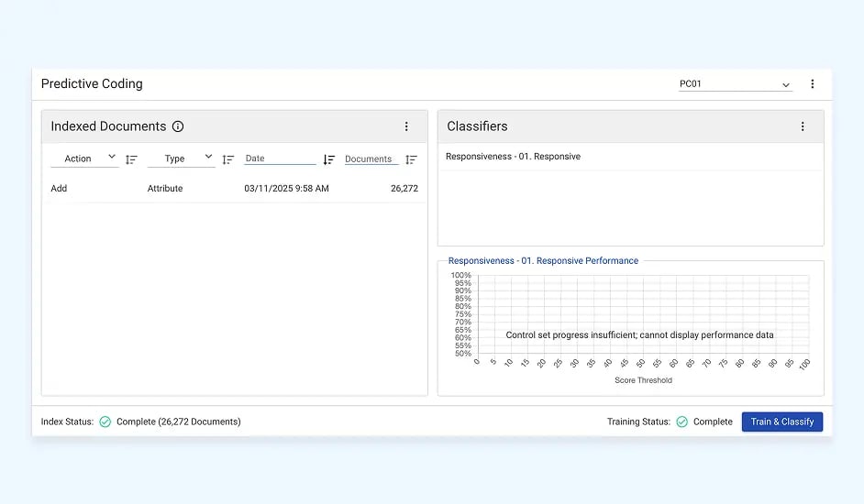
Task: Click the Date filter field
Action: point(280,159)
